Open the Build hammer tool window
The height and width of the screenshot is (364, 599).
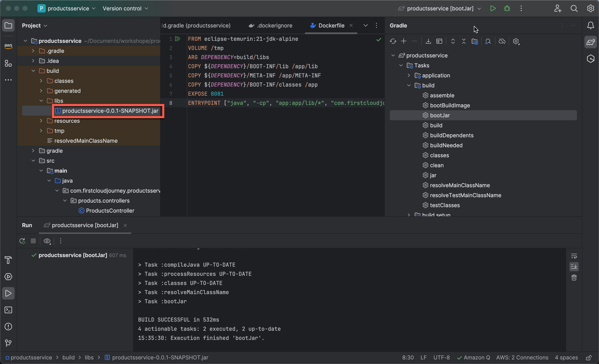8,260
